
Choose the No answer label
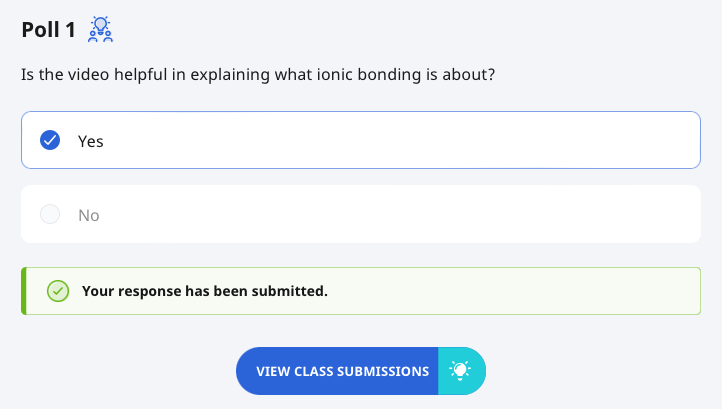coord(89,215)
